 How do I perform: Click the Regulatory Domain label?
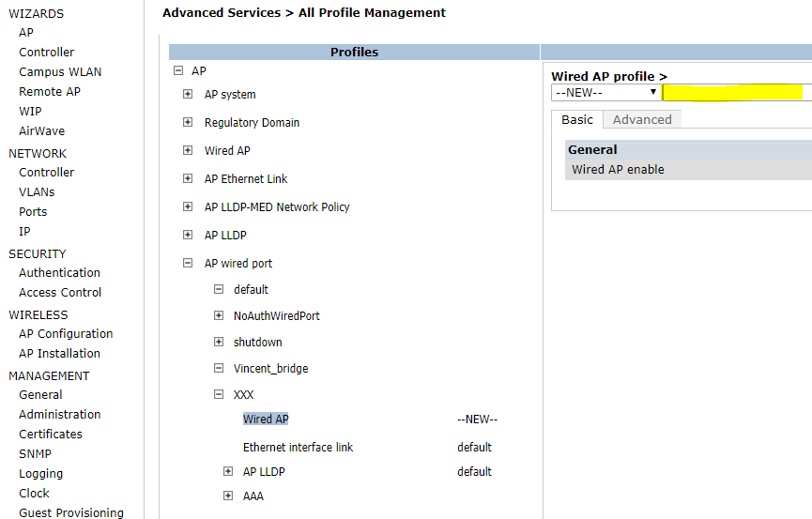[253, 123]
